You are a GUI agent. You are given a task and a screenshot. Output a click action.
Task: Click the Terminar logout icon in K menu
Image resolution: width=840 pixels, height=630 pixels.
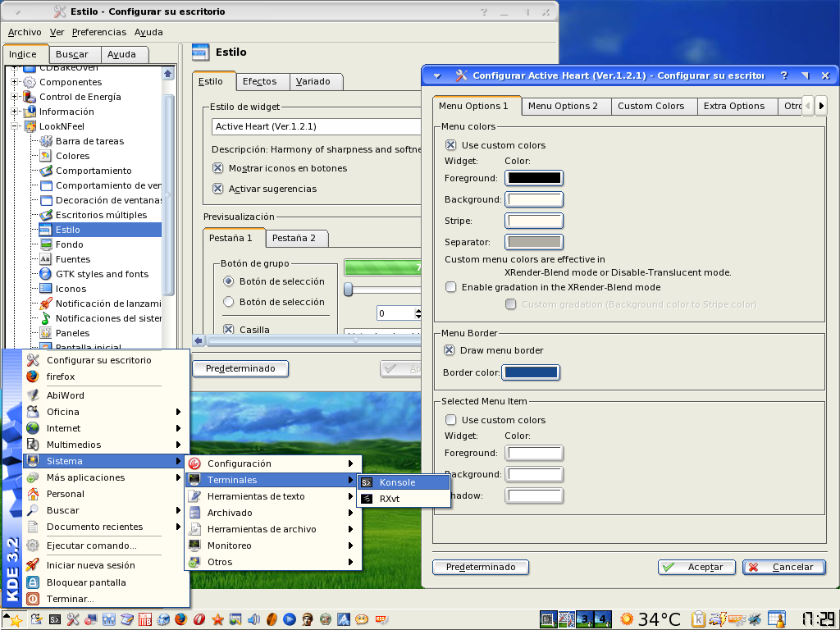33,599
